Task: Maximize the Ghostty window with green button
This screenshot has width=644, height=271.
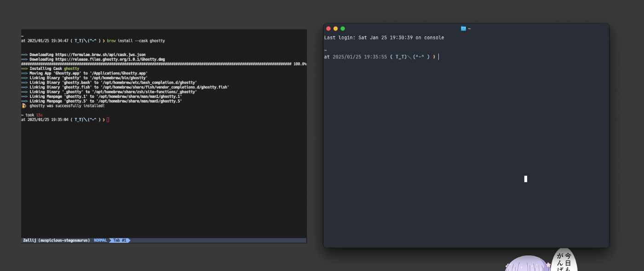Action: point(343,29)
